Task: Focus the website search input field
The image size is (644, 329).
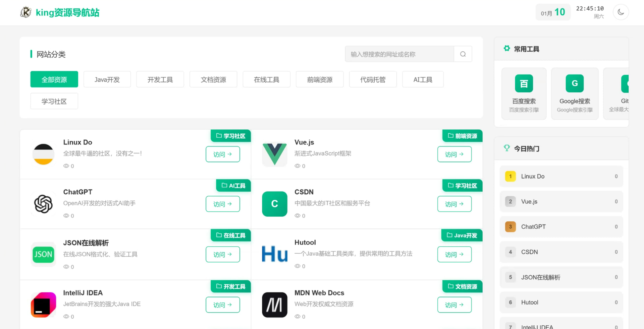Action: [399, 54]
